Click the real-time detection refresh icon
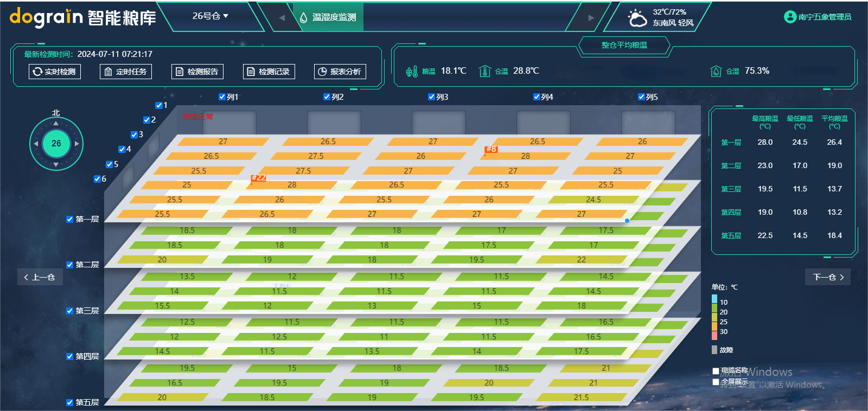The width and height of the screenshot is (868, 411). (x=37, y=72)
